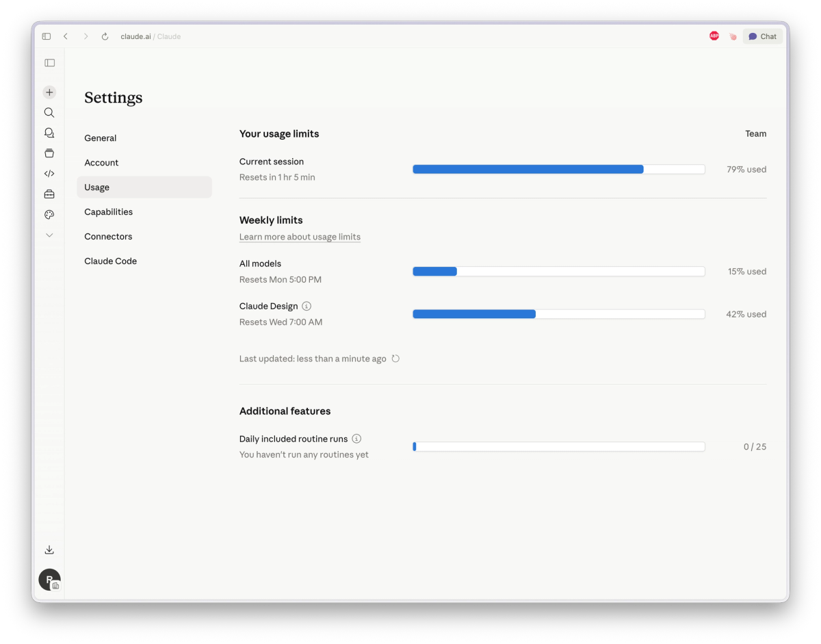Open the toolbox icon in the sidebar

[x=49, y=194]
